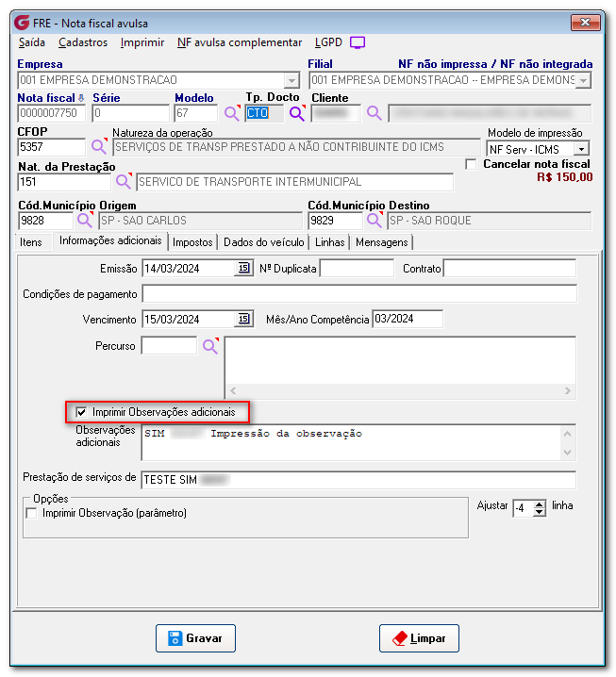Open the search lookup beside Modelo field
616x677 pixels.
coord(232,113)
